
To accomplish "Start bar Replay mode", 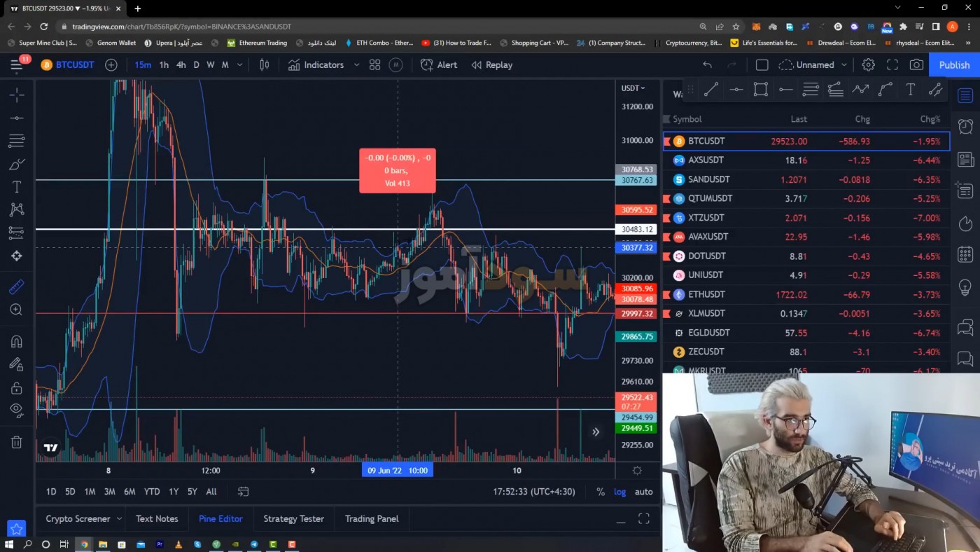I will pos(492,65).
